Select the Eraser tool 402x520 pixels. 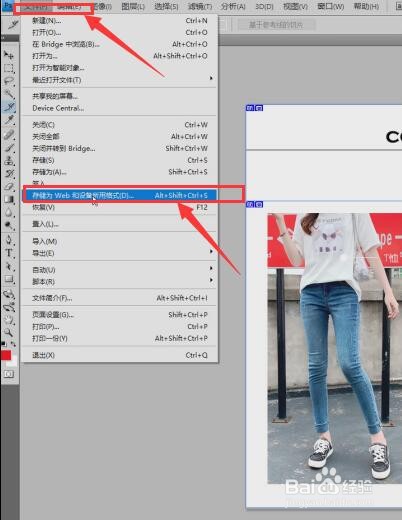point(9,186)
